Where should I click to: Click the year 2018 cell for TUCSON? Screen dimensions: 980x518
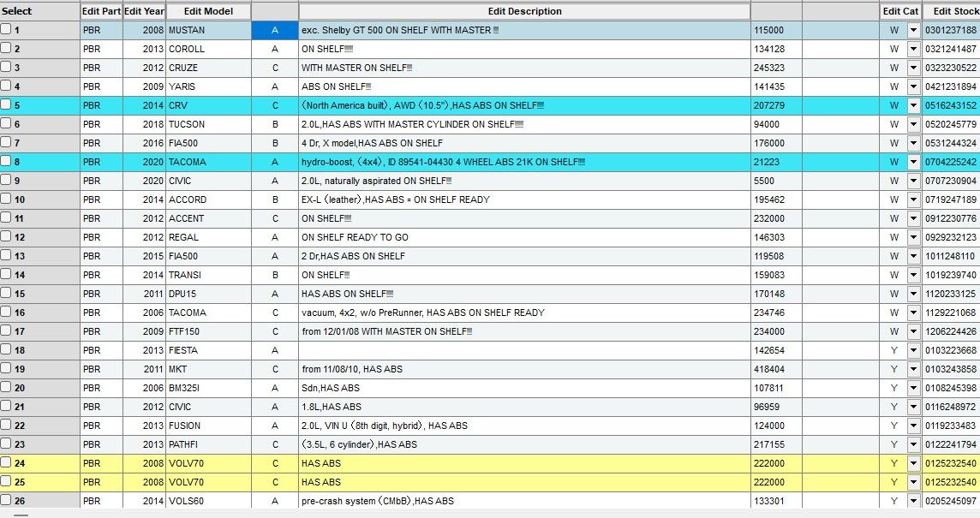(145, 124)
